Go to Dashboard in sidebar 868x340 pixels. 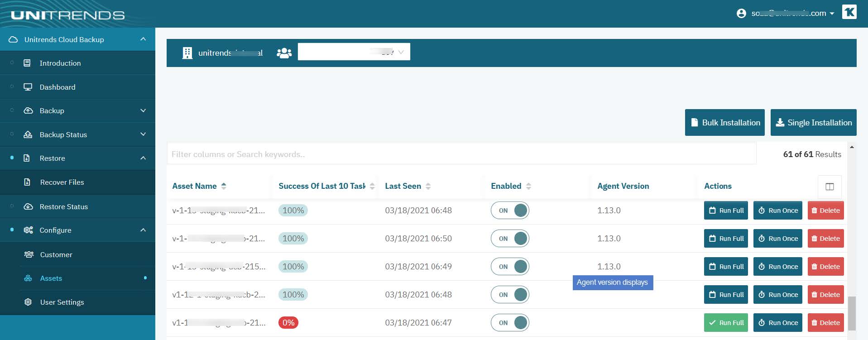click(x=58, y=87)
